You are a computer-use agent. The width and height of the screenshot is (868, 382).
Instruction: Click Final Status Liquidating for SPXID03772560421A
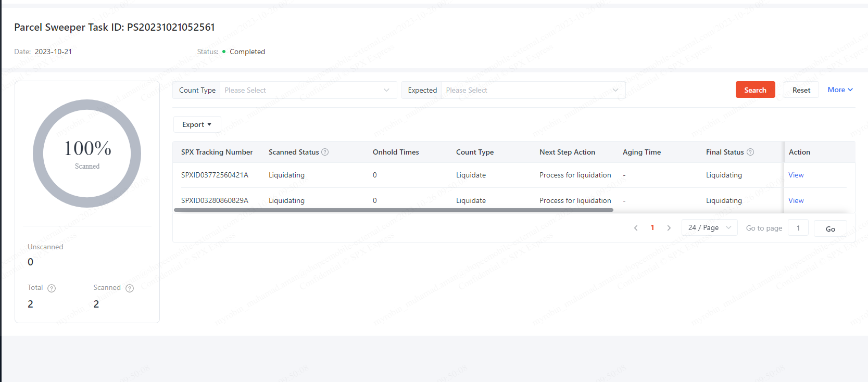pyautogui.click(x=724, y=175)
